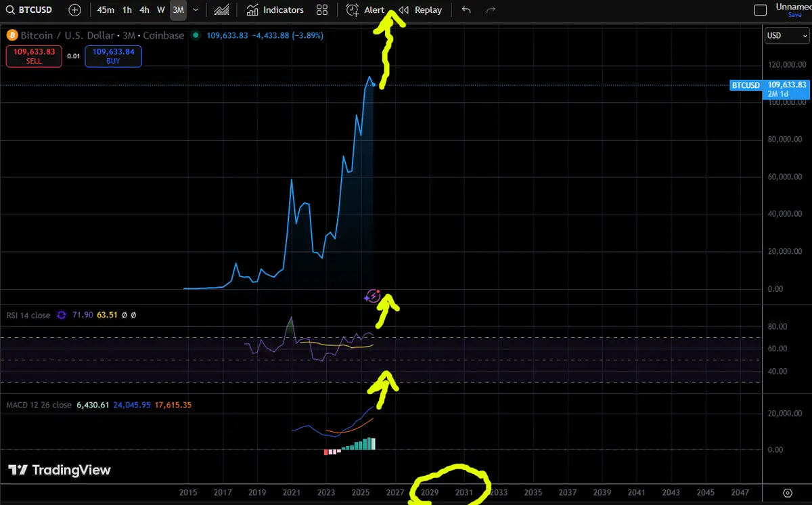Open the indicator templates grid icon

(x=322, y=10)
